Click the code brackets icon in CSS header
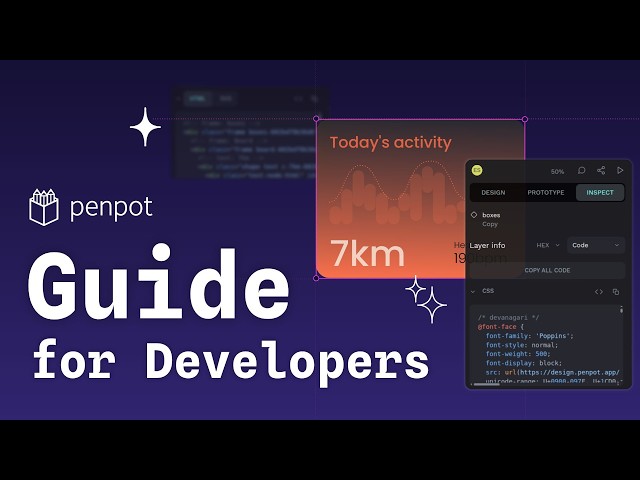 pyautogui.click(x=598, y=291)
